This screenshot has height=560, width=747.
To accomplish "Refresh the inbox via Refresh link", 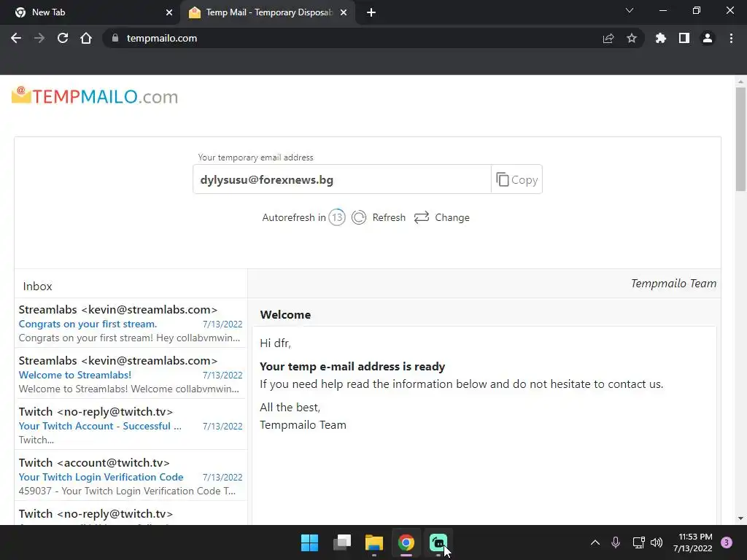I will pos(389,217).
